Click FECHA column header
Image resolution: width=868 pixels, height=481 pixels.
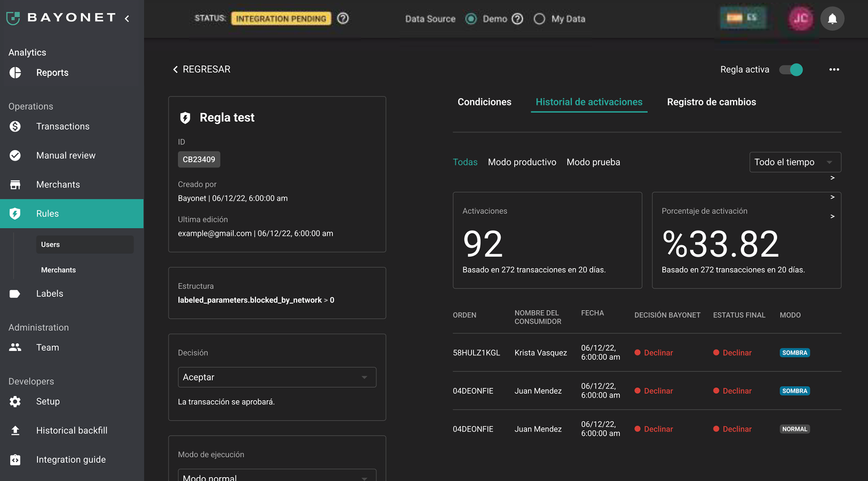coord(593,313)
